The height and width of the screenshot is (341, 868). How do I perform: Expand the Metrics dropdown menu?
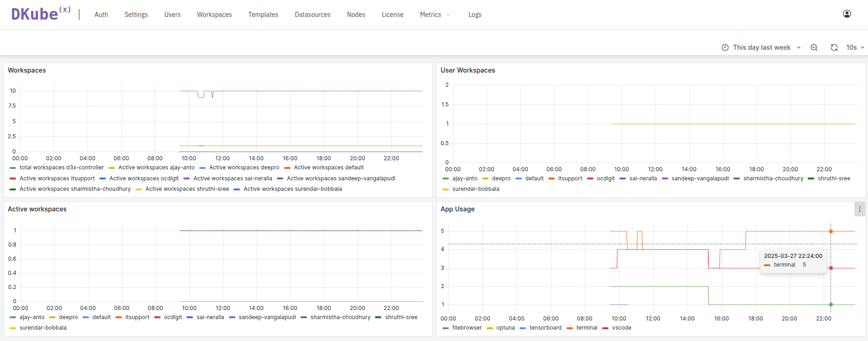[435, 15]
